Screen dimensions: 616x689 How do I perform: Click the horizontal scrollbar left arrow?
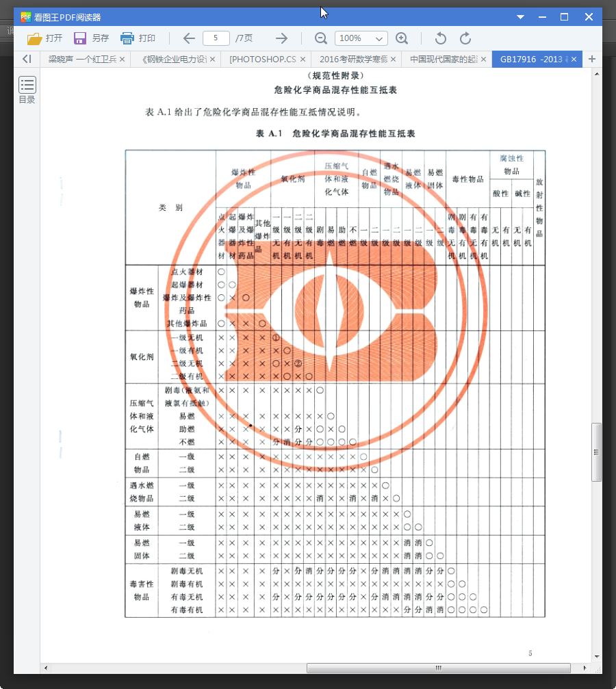tap(46, 668)
